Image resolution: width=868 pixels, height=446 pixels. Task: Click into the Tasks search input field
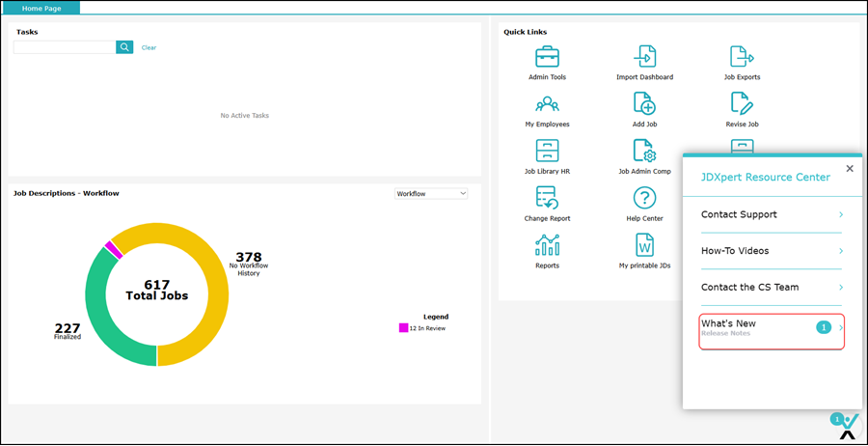[x=65, y=47]
